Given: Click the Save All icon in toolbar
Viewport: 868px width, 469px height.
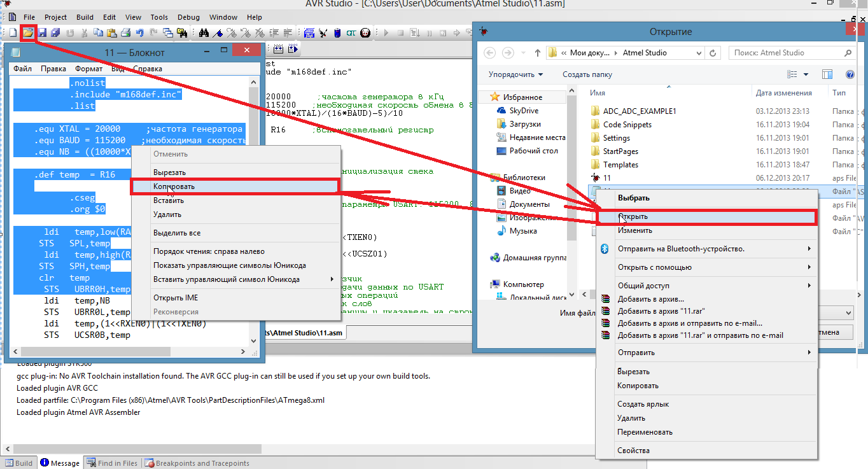Looking at the screenshot, I should coord(55,32).
